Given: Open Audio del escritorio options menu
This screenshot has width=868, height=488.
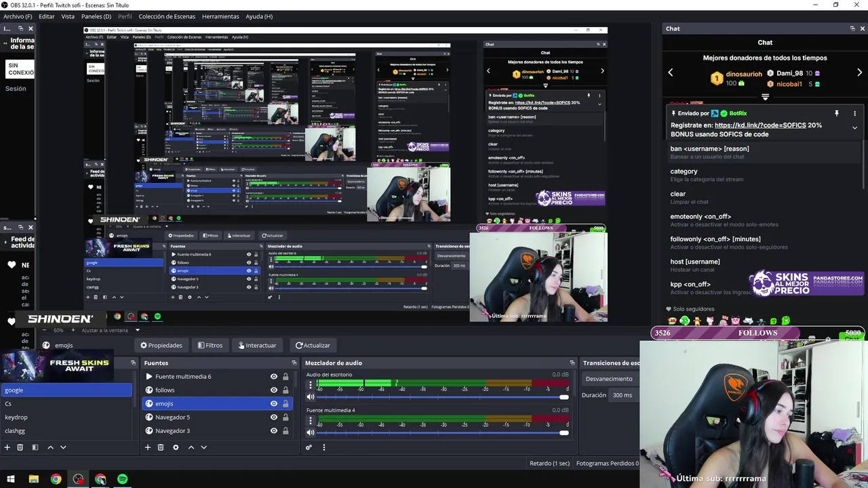Looking at the screenshot, I should pyautogui.click(x=311, y=385).
